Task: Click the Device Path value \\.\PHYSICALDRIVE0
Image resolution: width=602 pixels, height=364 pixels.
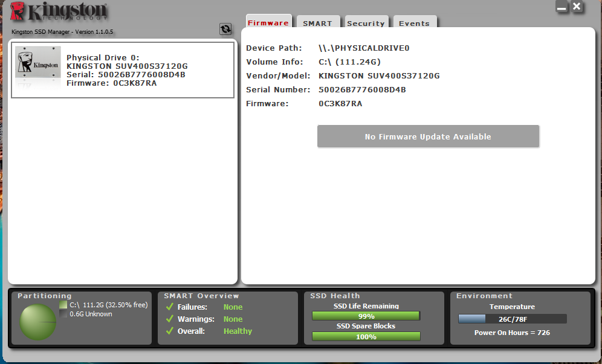Action: coord(364,48)
